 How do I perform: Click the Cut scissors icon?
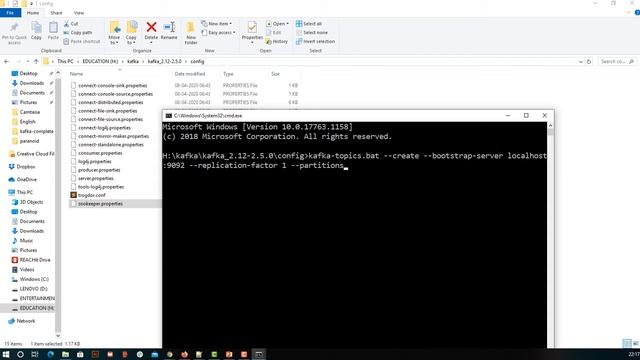pyautogui.click(x=66, y=24)
